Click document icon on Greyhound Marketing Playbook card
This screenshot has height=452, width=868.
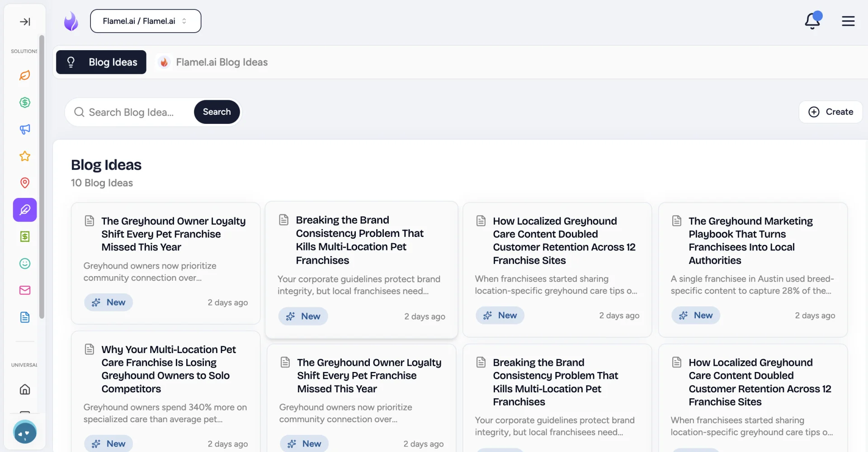pyautogui.click(x=677, y=221)
